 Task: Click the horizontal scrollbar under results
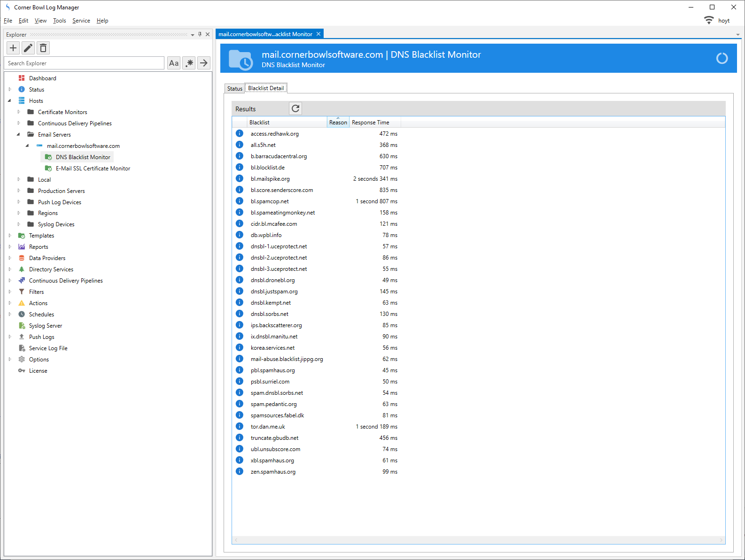pos(478,540)
